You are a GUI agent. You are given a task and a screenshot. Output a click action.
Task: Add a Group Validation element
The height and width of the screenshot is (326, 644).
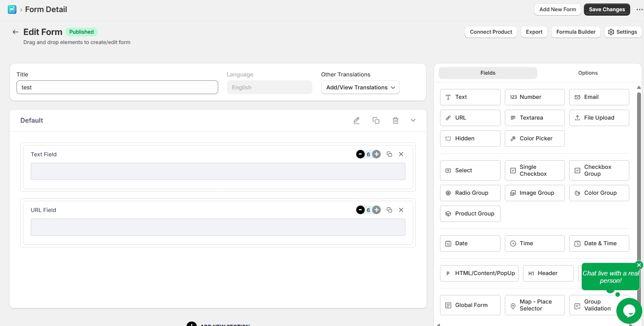[x=599, y=305]
